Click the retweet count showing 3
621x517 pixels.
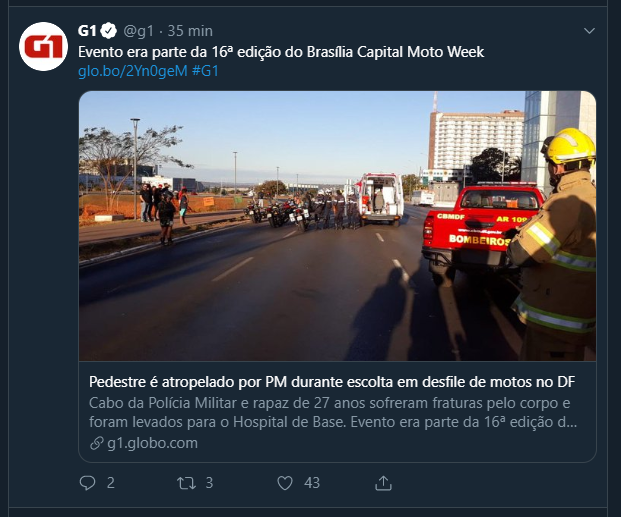point(210,483)
